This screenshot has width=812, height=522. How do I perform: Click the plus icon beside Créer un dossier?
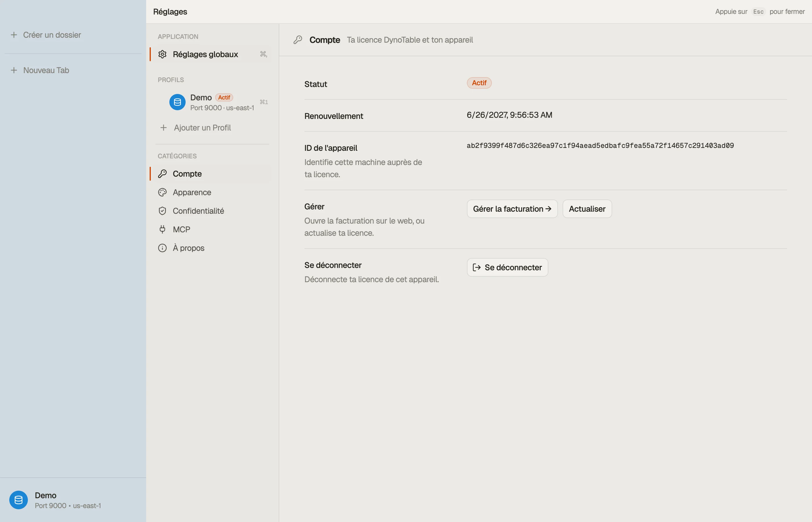point(14,35)
